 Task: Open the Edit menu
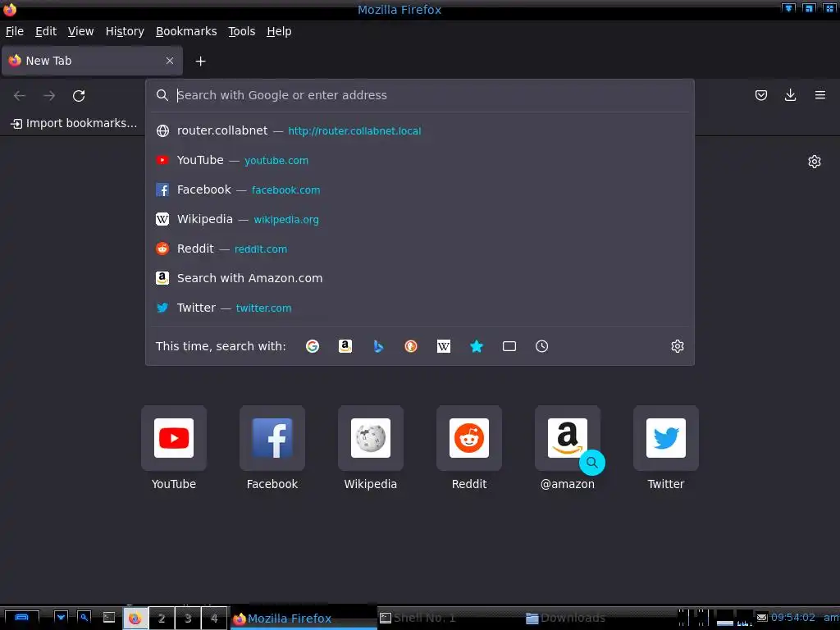pyautogui.click(x=46, y=31)
